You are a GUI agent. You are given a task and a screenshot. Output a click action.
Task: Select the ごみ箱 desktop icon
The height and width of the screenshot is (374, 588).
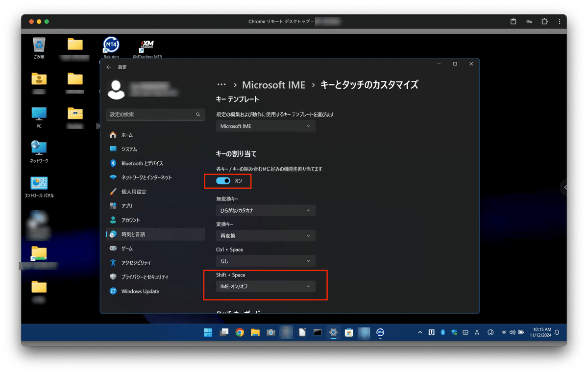[39, 48]
